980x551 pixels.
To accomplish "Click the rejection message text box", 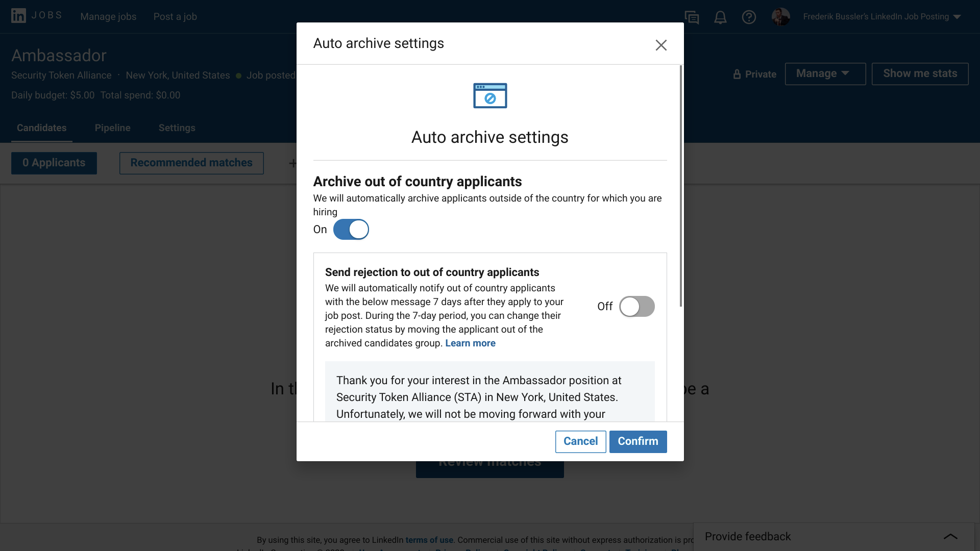I will (x=490, y=391).
